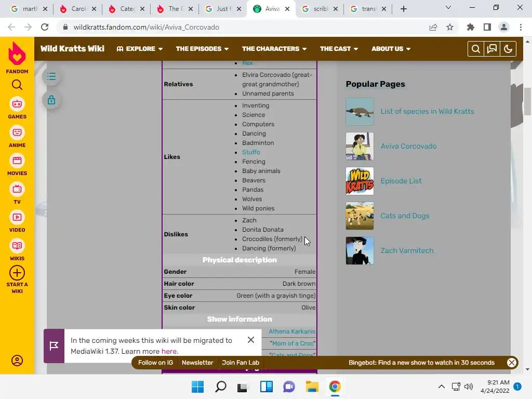Go back to the previous page
This screenshot has height=399, width=532.
coord(11,27)
